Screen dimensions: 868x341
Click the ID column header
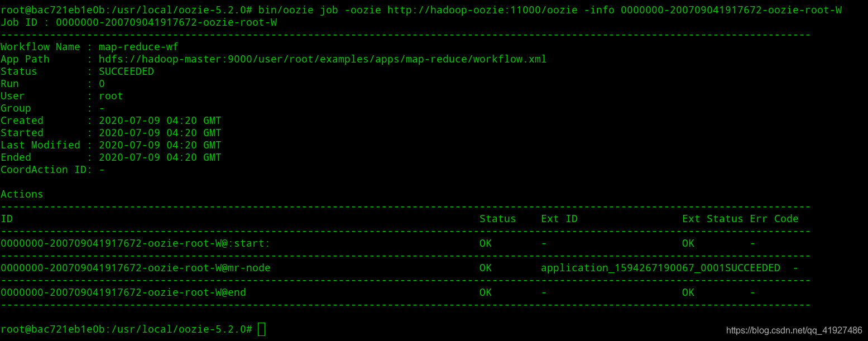coord(7,219)
